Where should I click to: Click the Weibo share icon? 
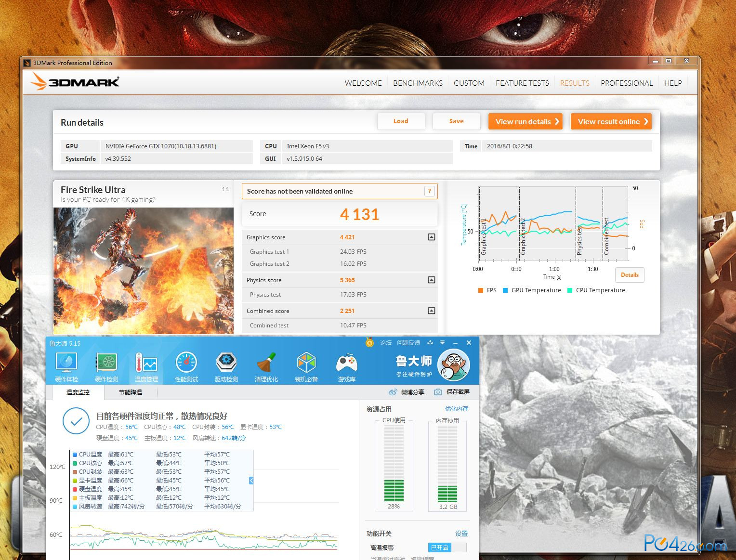393,392
